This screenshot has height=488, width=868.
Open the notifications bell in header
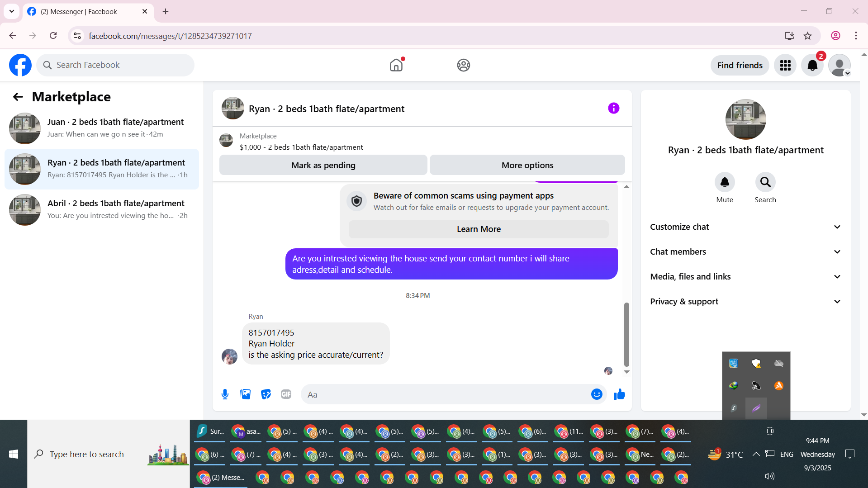point(812,65)
